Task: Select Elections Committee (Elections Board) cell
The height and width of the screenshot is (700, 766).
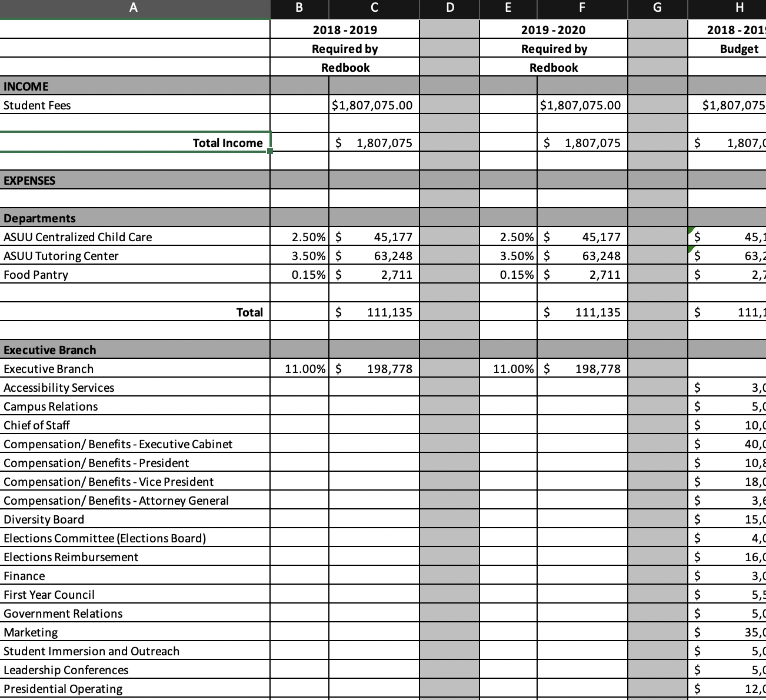Action: pos(135,538)
